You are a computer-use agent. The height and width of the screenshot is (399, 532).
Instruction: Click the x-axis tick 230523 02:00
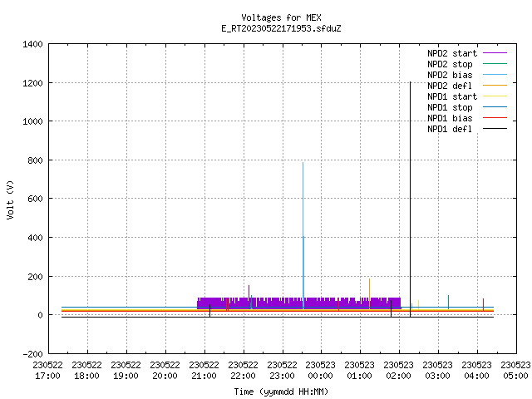coord(398,371)
